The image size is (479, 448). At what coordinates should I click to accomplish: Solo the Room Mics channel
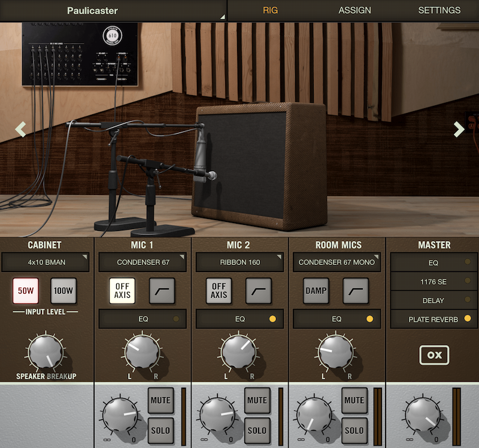[354, 430]
